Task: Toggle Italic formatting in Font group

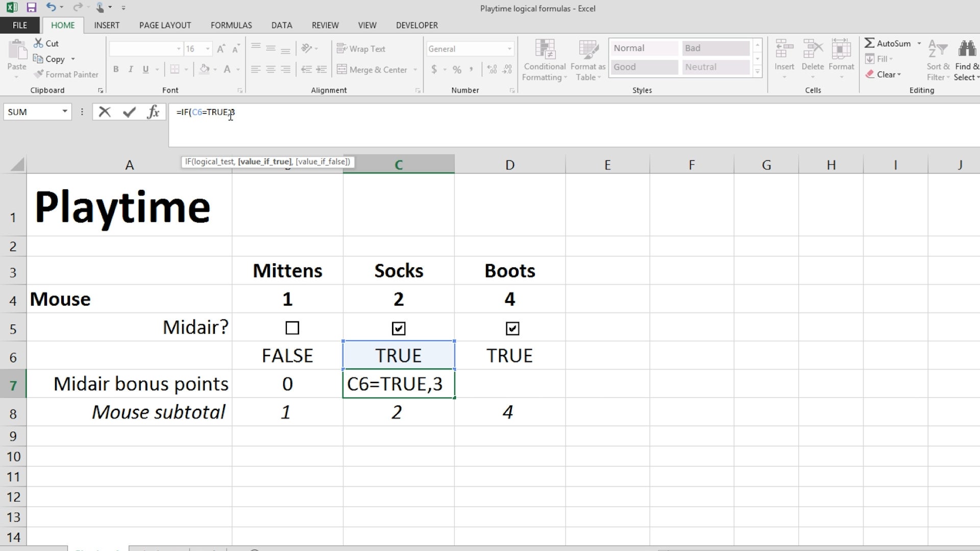Action: pos(131,69)
